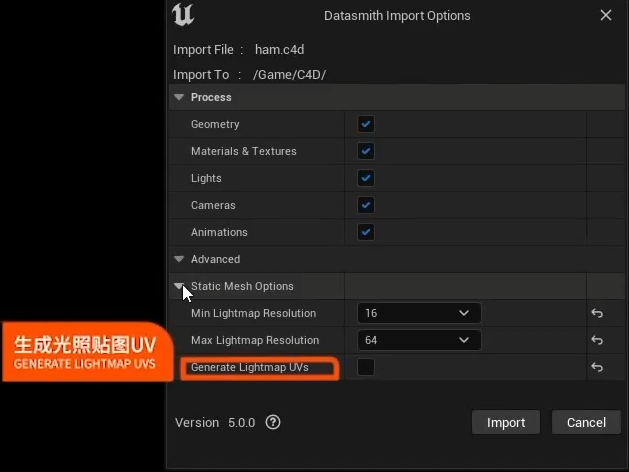Screen dimensions: 629x472
Task: Click the Animations label text
Action: (x=219, y=232)
